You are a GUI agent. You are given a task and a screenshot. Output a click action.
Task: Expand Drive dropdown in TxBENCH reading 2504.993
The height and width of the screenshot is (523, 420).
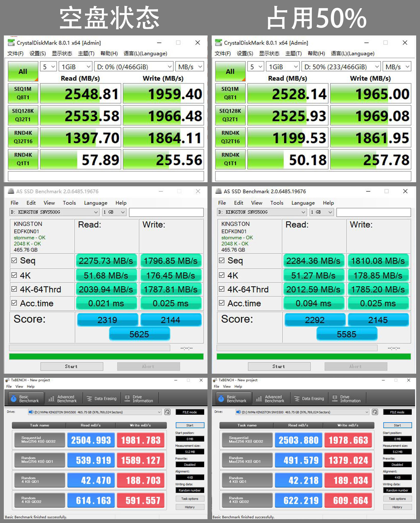click(x=95, y=412)
